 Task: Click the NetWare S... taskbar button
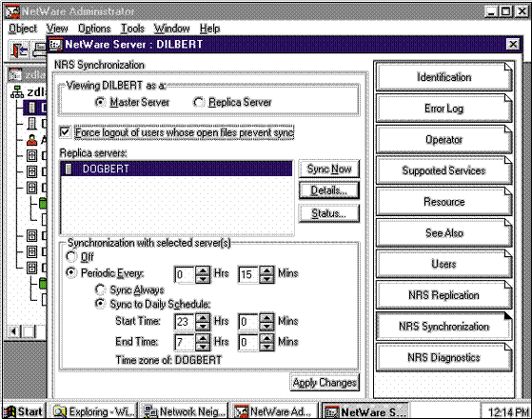click(x=365, y=411)
